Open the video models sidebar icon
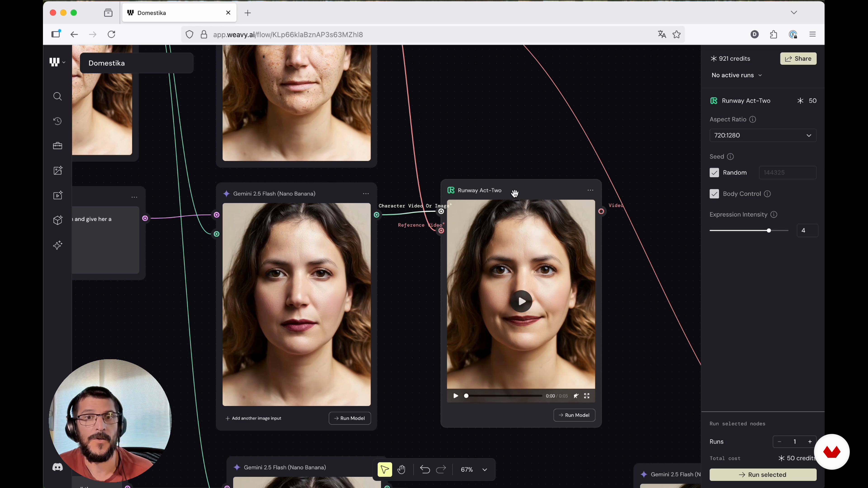868x488 pixels. [x=58, y=195]
